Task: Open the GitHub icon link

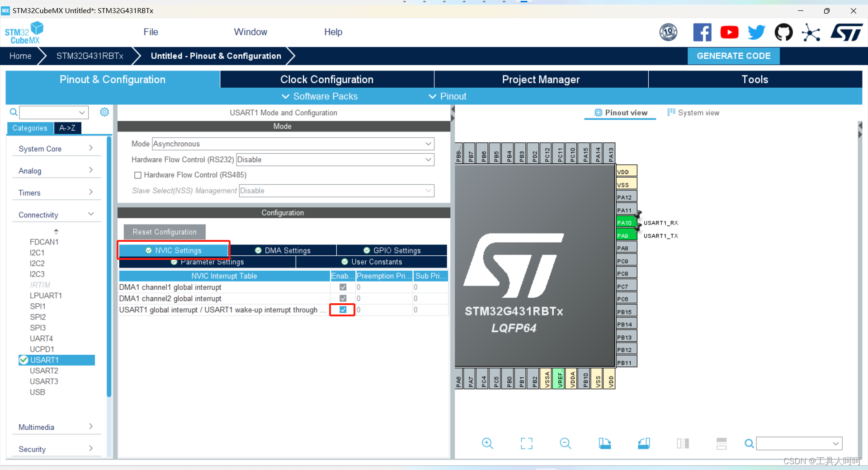Action: (783, 33)
